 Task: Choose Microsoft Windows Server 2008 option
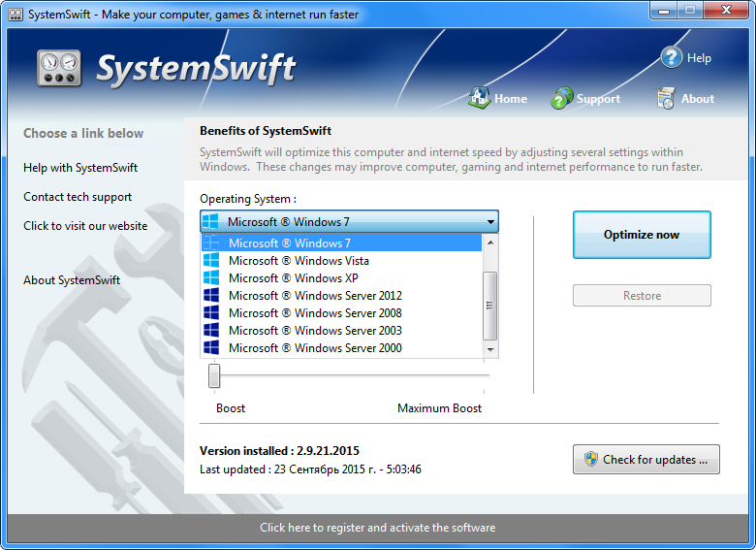[341, 312]
